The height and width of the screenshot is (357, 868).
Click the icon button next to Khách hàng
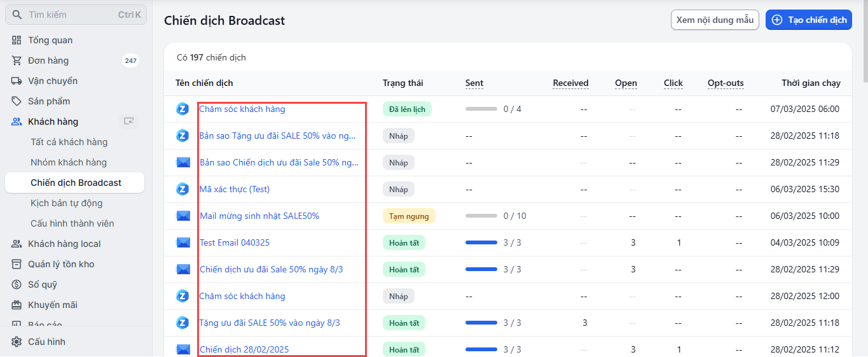pyautogui.click(x=130, y=122)
